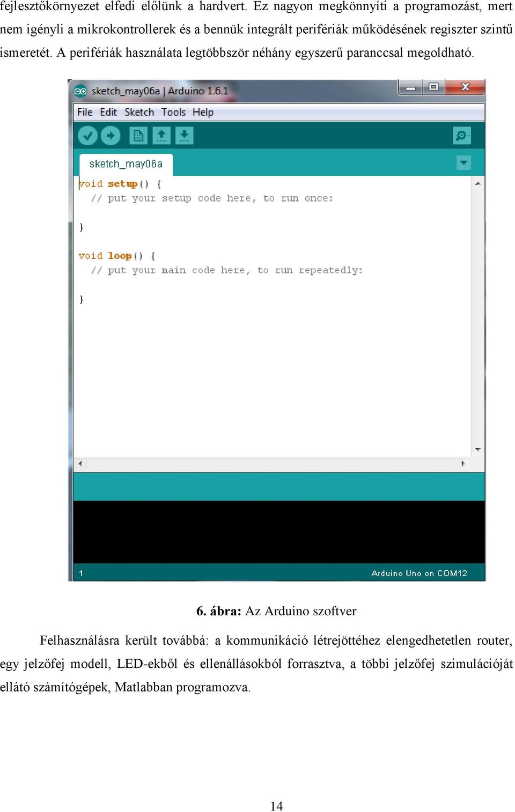Viewport: 515px width, 812px height.
Task: Click the window title 'sketch_may06a | Arduino 1.6.1'
Action: tap(160, 91)
